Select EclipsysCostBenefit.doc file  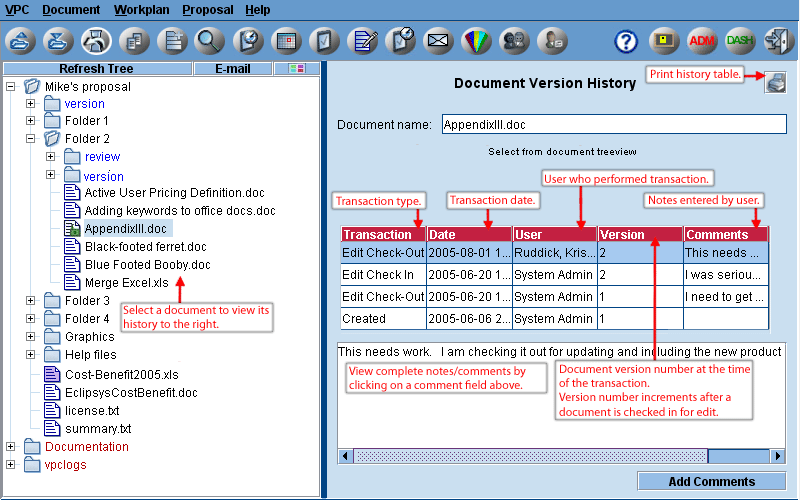[131, 393]
